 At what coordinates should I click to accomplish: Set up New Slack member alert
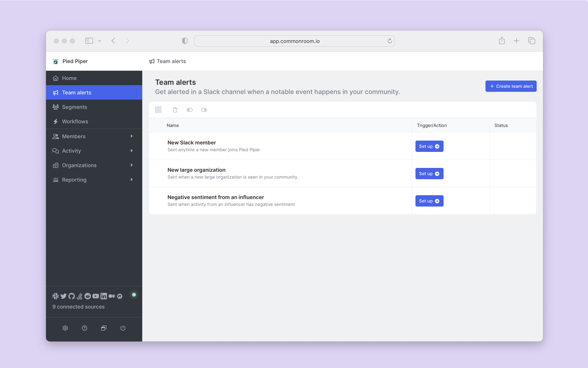pos(429,146)
